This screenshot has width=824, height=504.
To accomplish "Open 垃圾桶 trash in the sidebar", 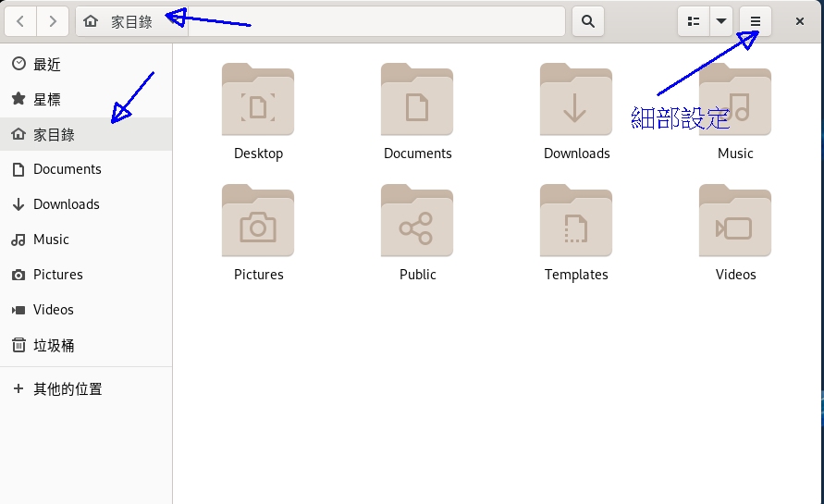I will point(54,345).
